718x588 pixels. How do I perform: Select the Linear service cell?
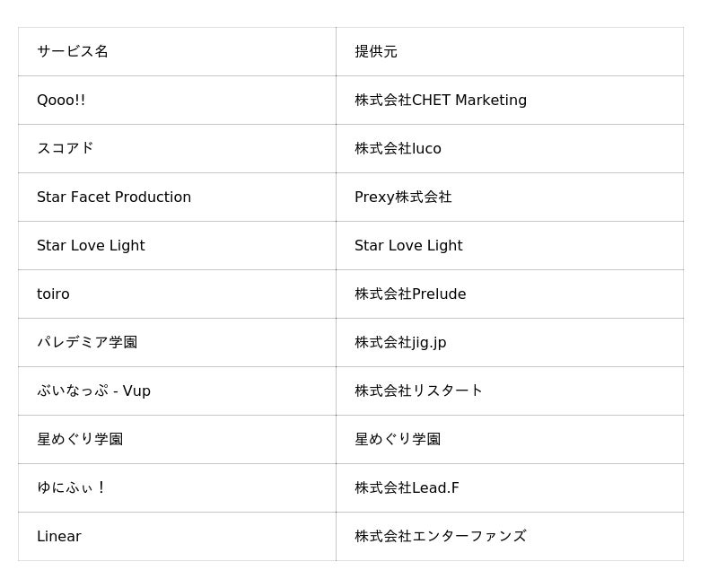pyautogui.click(x=59, y=536)
